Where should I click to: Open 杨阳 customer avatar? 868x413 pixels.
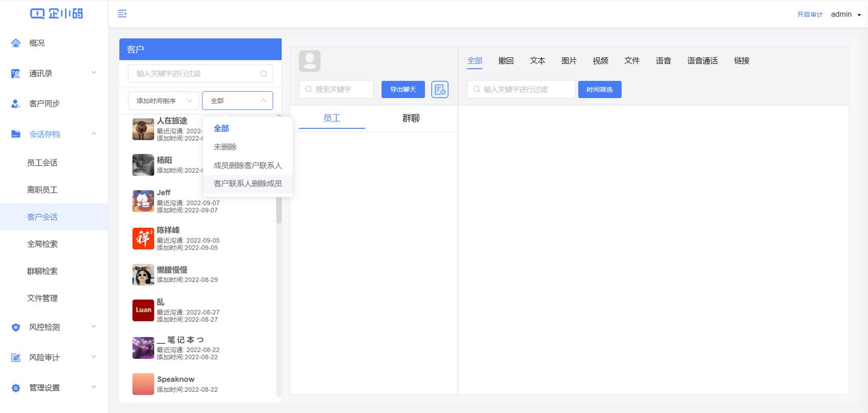[143, 165]
